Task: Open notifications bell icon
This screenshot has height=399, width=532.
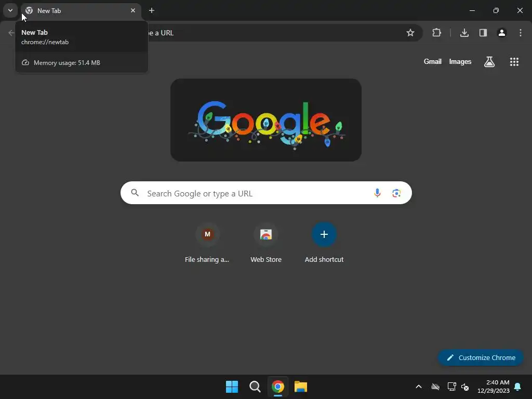Action: (x=517, y=387)
